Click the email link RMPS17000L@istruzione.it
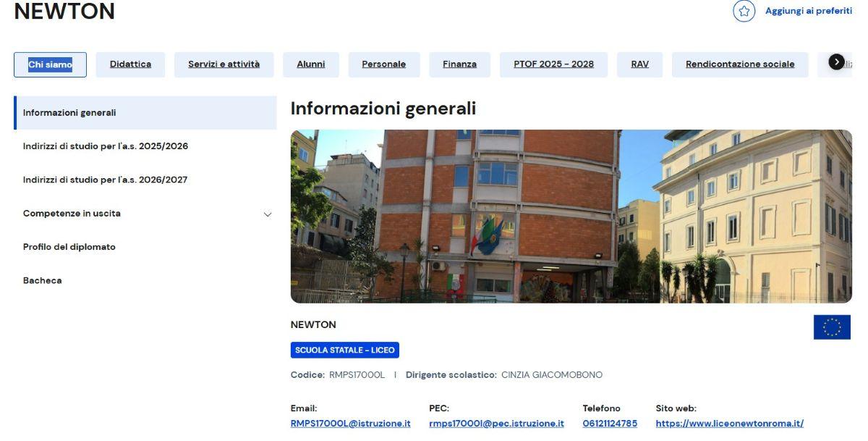Screen dimensions: 868x441 click(351, 423)
